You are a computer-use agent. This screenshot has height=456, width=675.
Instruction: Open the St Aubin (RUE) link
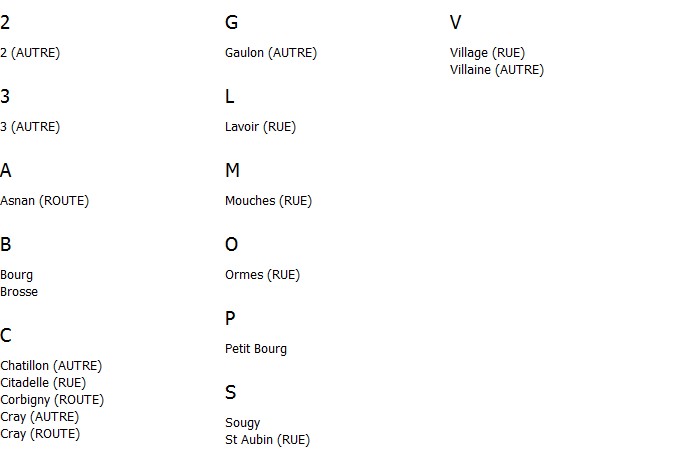tap(267, 440)
